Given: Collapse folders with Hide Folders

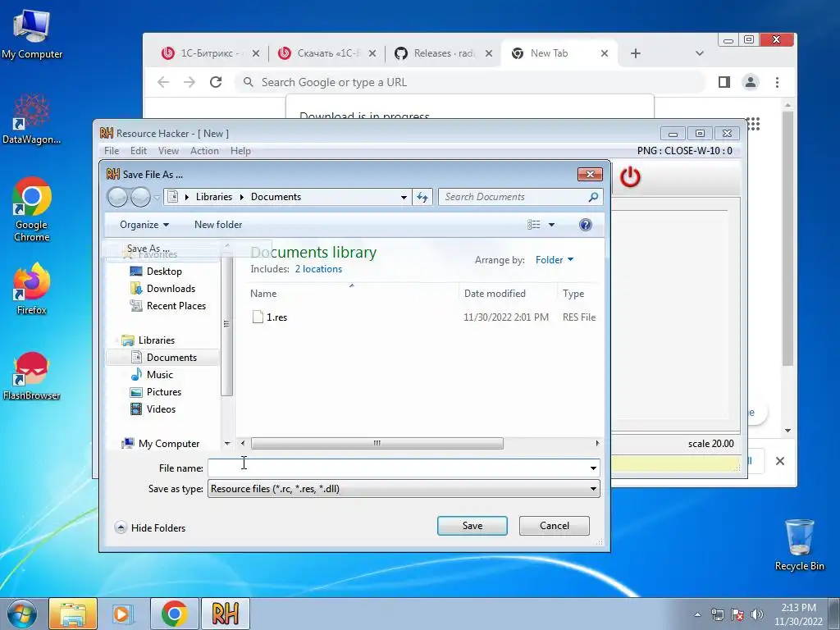Looking at the screenshot, I should [x=151, y=527].
